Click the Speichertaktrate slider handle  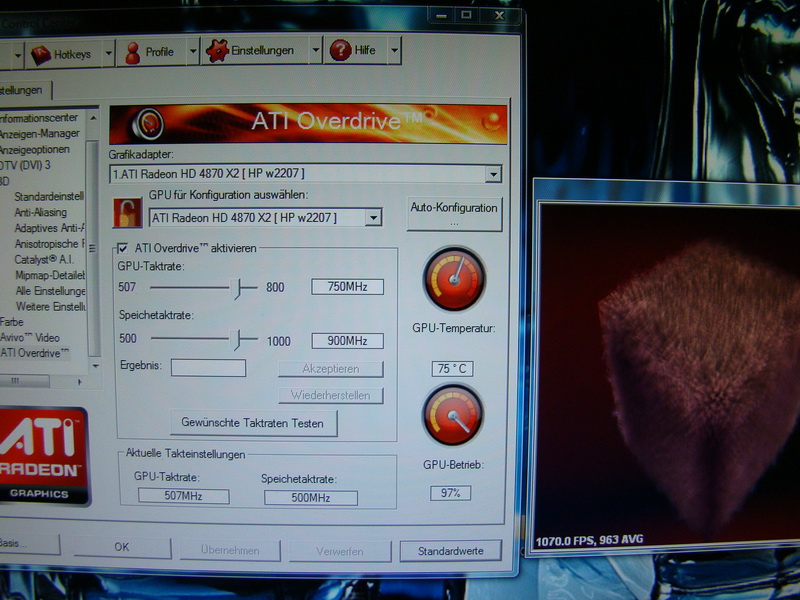tap(237, 340)
